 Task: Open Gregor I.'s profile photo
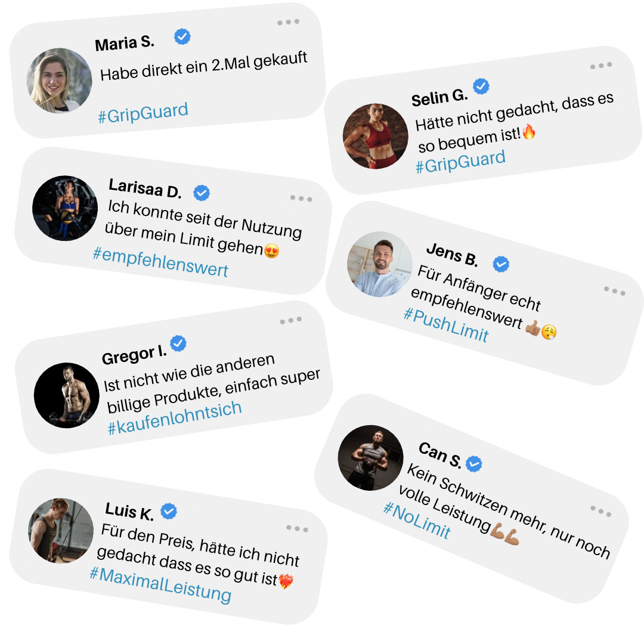click(x=67, y=395)
